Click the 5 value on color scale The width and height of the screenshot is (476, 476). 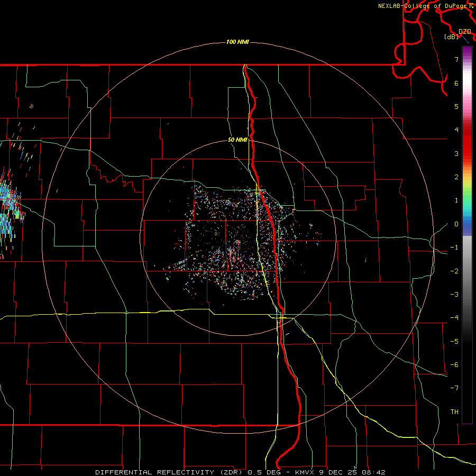point(456,106)
